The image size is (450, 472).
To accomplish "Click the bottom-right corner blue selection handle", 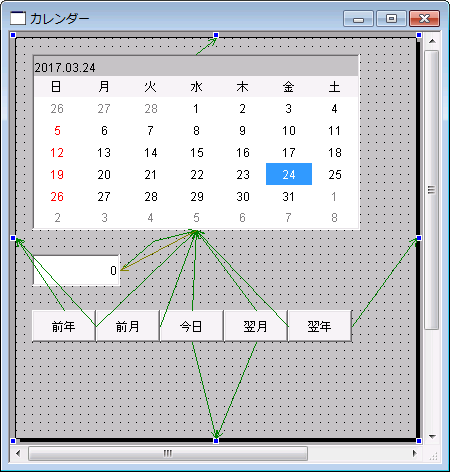I will click(419, 441).
